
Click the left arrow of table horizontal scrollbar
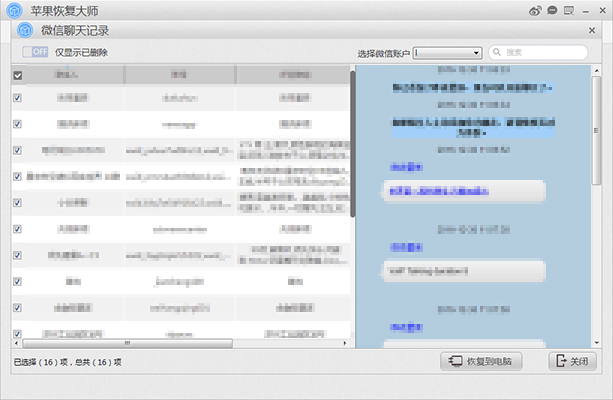pos(16,343)
